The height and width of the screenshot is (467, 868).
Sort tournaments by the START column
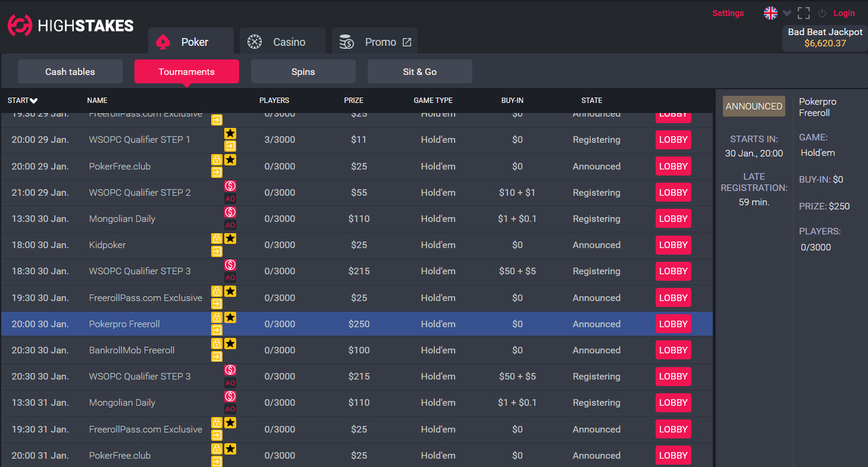(23, 101)
